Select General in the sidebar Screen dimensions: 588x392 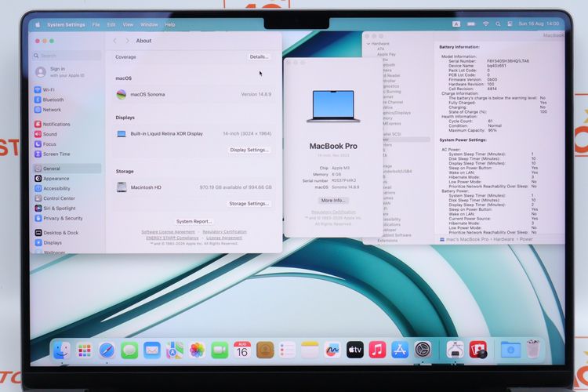(x=67, y=169)
